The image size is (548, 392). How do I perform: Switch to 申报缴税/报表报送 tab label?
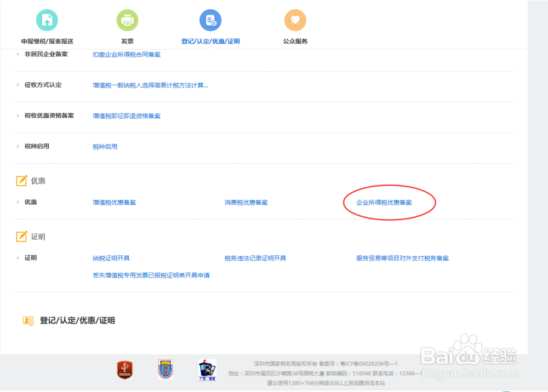click(47, 41)
